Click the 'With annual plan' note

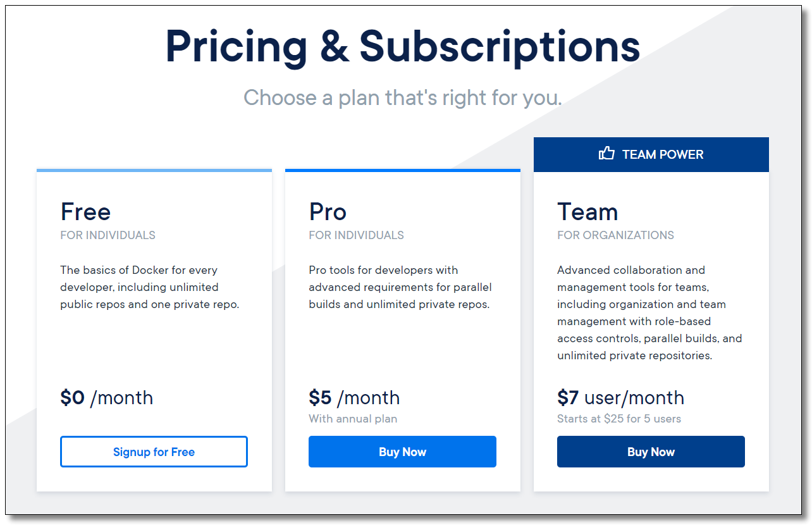click(x=353, y=419)
